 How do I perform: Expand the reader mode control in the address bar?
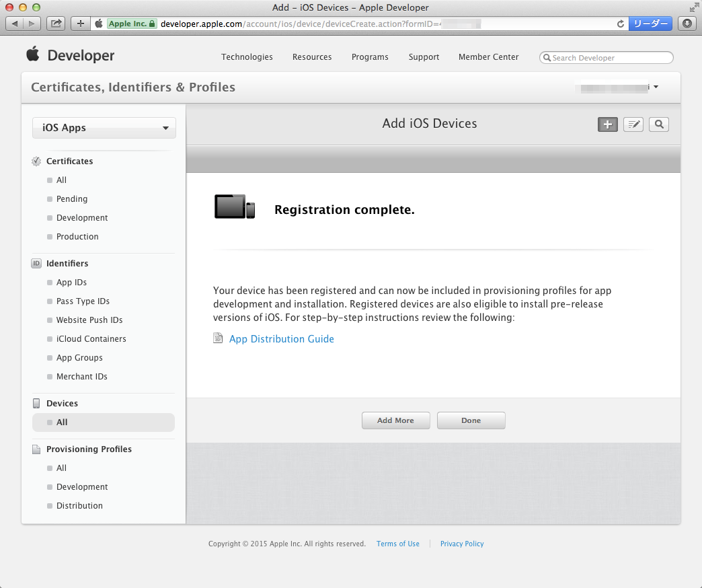(650, 23)
